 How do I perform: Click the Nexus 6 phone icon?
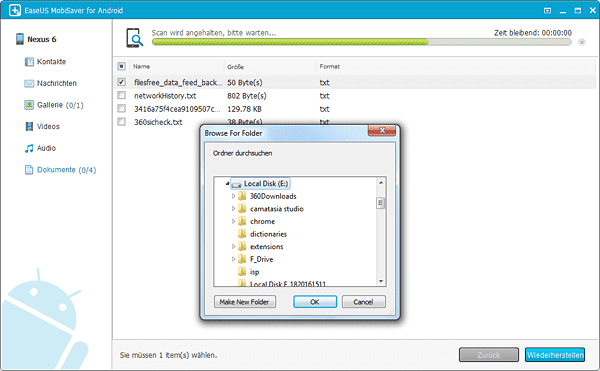tap(20, 39)
